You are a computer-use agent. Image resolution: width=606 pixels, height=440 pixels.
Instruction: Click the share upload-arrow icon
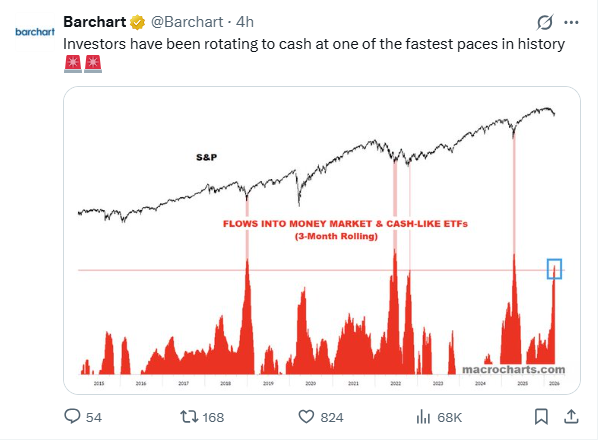click(x=571, y=416)
